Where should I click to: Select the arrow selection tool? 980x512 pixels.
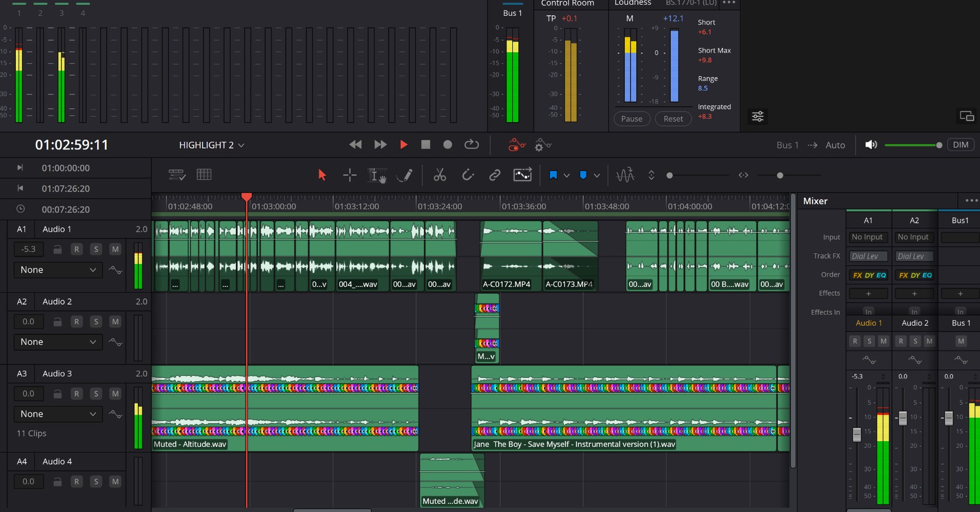322,175
